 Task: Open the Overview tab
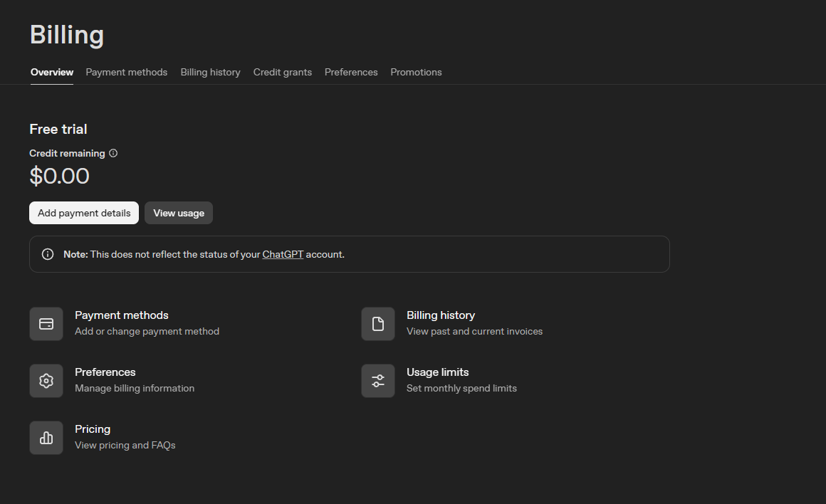tap(51, 72)
